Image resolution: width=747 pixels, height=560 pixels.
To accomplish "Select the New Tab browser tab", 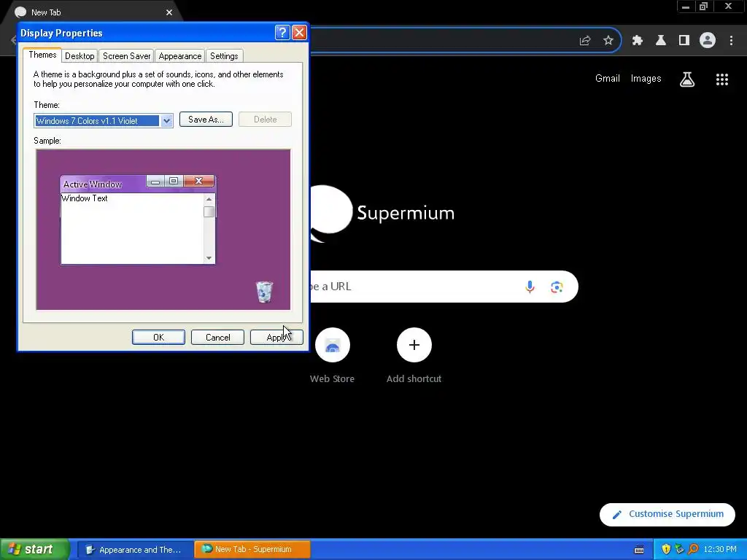I will coord(93,12).
